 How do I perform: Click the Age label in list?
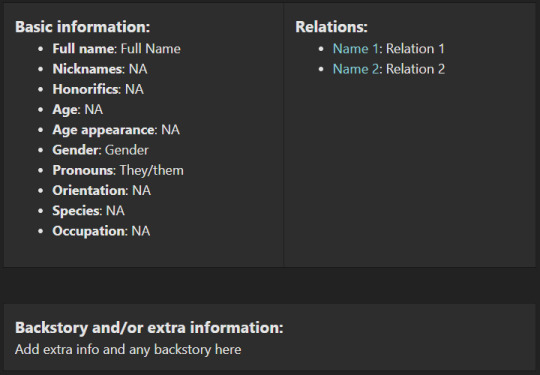point(65,110)
